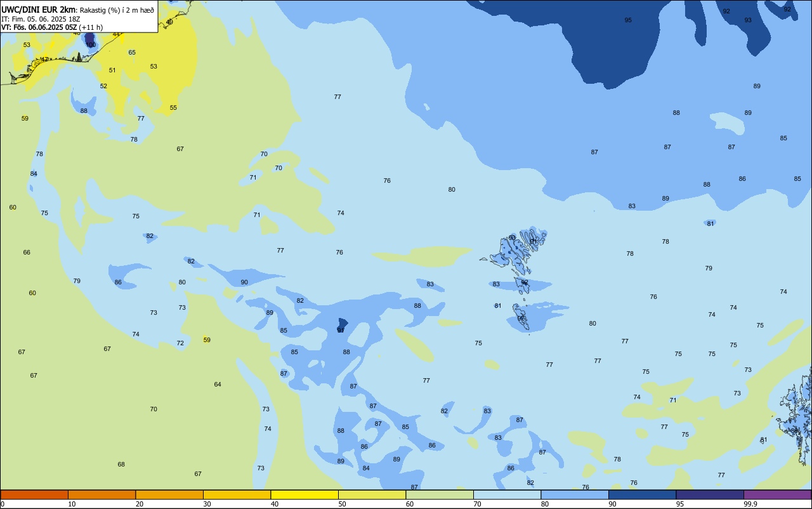Click the 50–60 pale yellow legend swatch
Viewport: 812px width, 509px height.
(x=372, y=494)
